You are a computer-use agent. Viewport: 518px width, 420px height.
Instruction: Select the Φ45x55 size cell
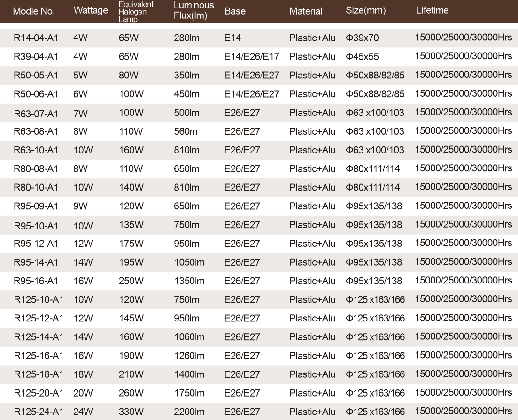coord(362,57)
